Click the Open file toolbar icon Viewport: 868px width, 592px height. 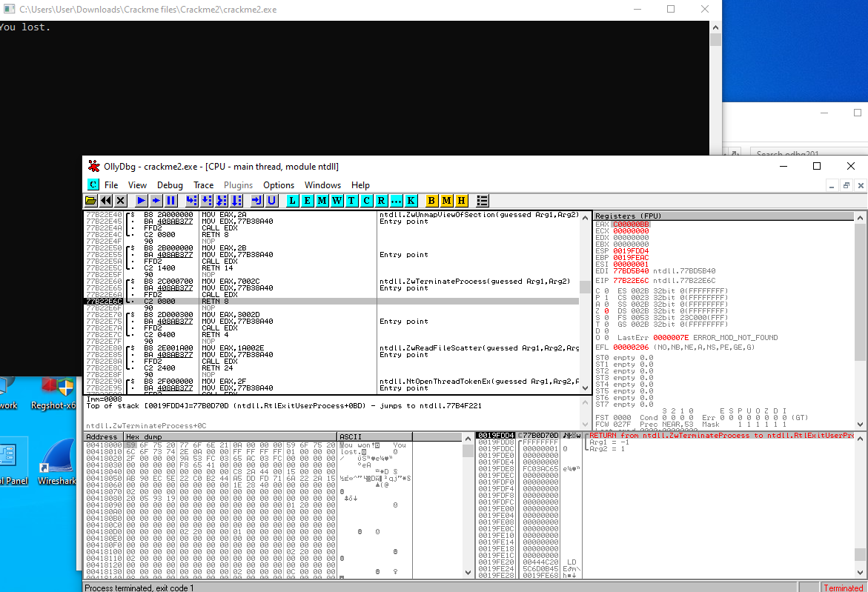(91, 201)
